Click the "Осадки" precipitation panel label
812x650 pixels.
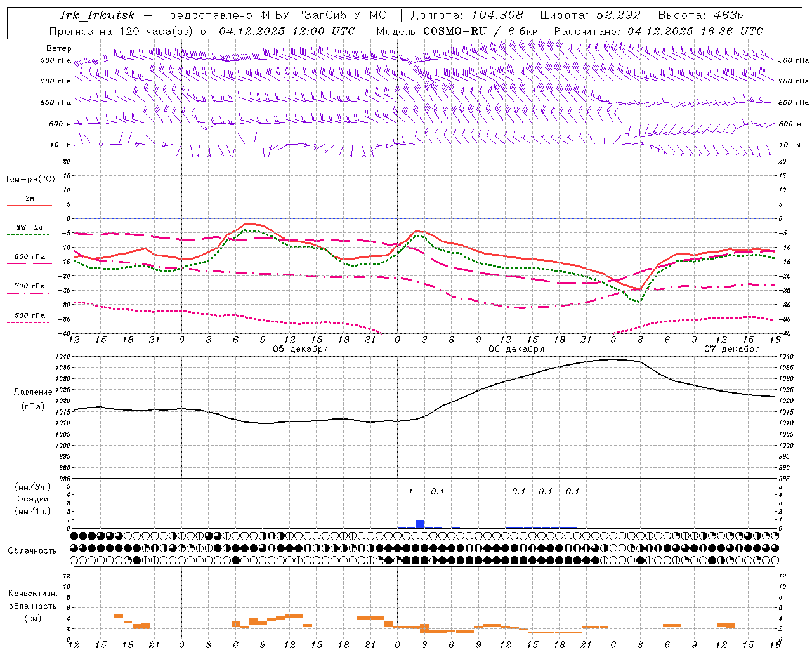(x=33, y=499)
